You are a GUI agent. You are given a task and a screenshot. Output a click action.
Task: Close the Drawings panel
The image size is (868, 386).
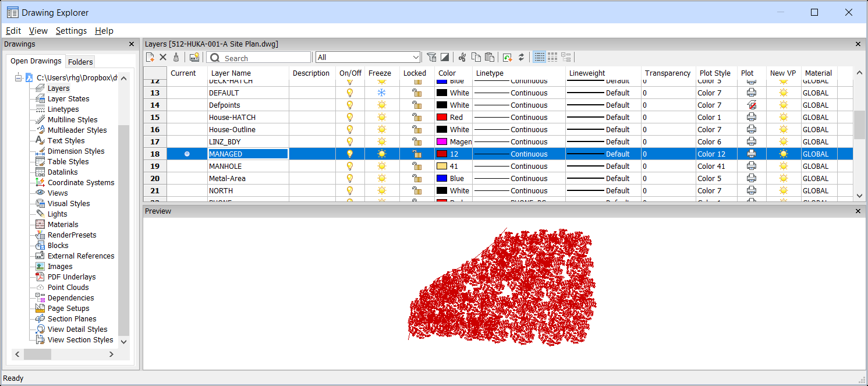coord(132,44)
